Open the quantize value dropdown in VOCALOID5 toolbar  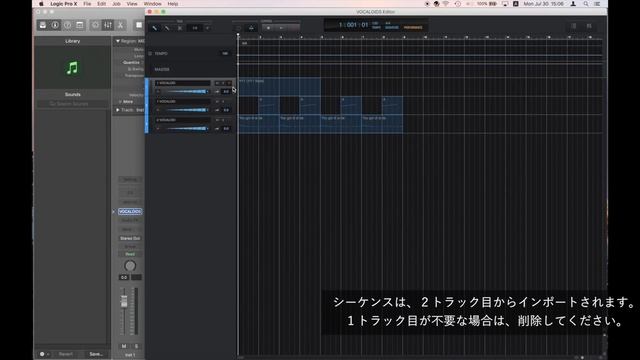click(x=195, y=28)
